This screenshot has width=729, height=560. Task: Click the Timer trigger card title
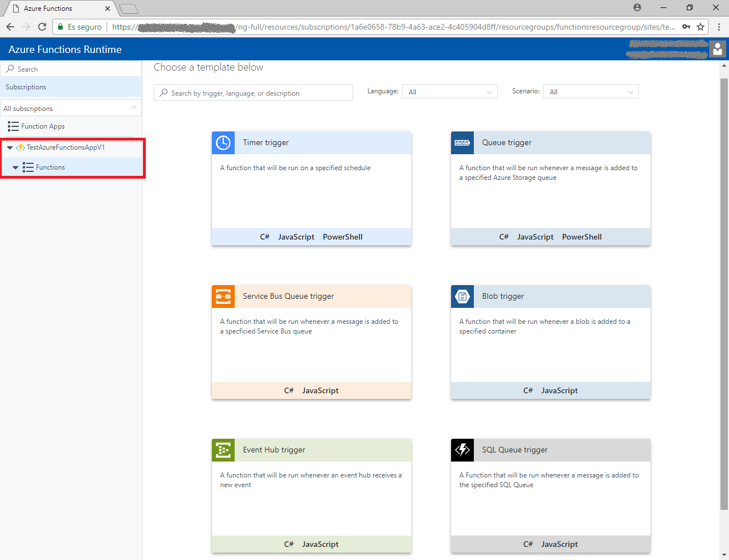tap(266, 142)
